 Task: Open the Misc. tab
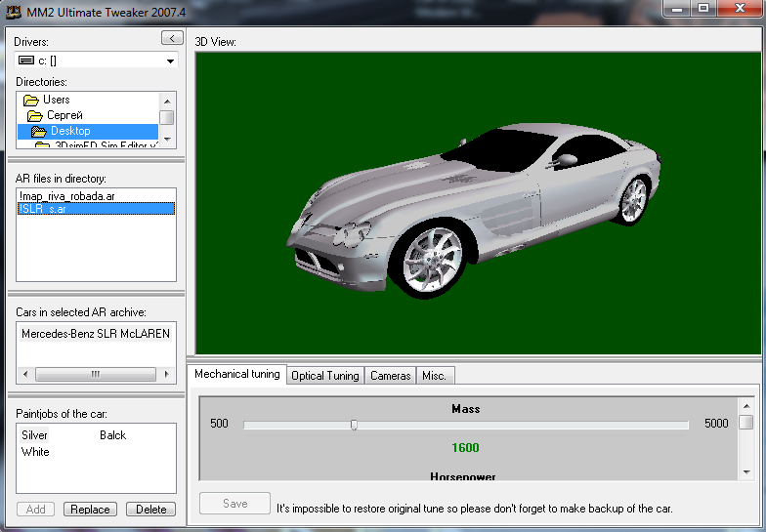pos(433,376)
